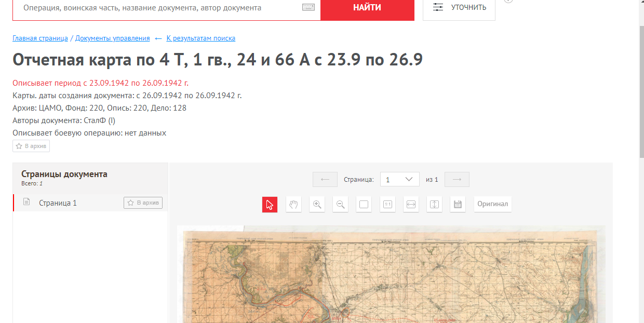Click the zoom out magnifier icon
This screenshot has width=644, height=323.
(341, 205)
